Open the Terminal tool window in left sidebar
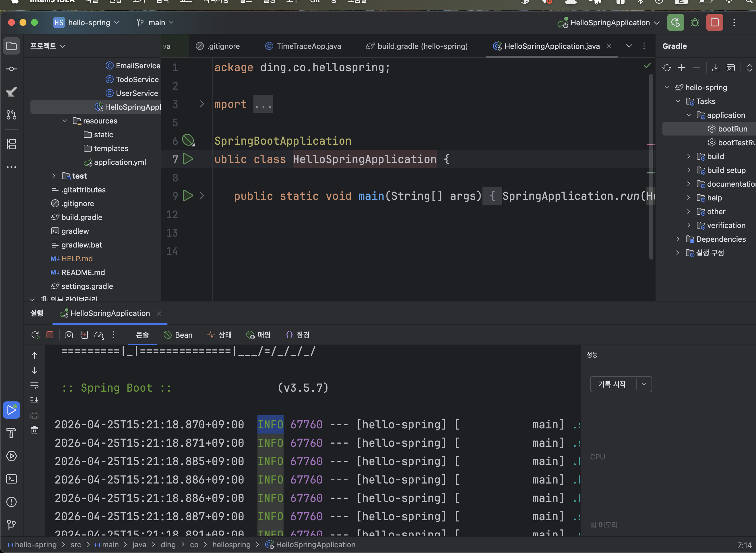This screenshot has height=553, width=756. pyautogui.click(x=11, y=479)
